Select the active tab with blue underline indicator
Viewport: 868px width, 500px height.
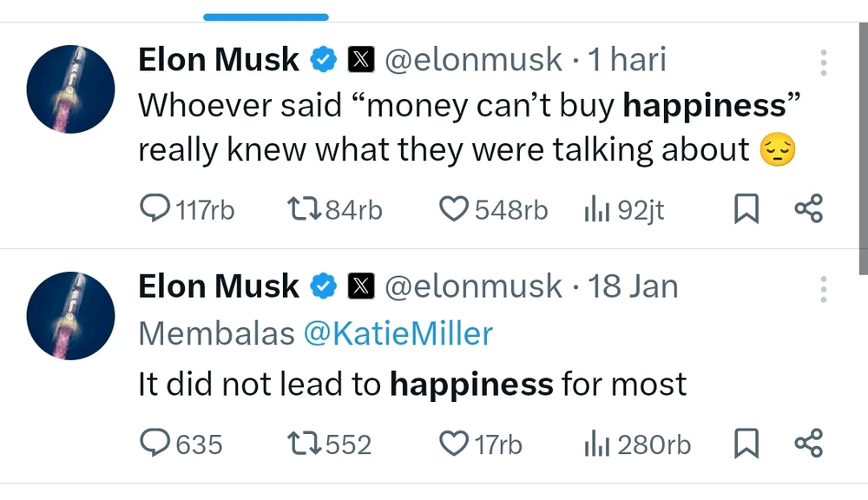tap(266, 16)
